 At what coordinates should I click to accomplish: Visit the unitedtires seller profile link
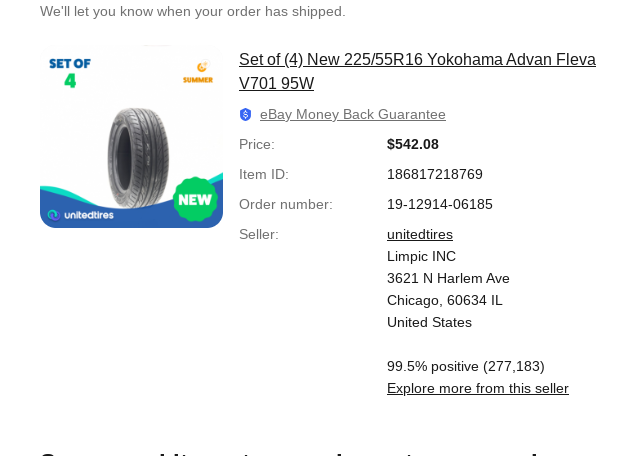tap(419, 234)
